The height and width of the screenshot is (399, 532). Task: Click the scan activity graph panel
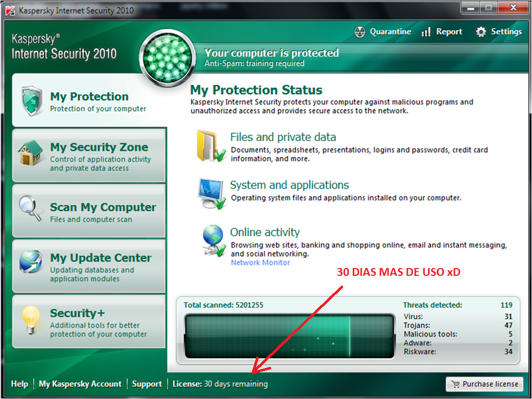(x=290, y=335)
